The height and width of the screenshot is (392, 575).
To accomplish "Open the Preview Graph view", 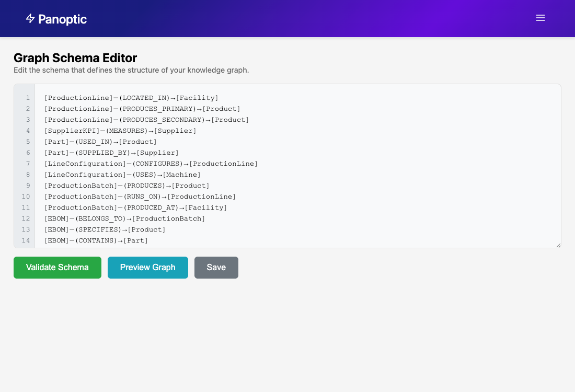I will [147, 268].
